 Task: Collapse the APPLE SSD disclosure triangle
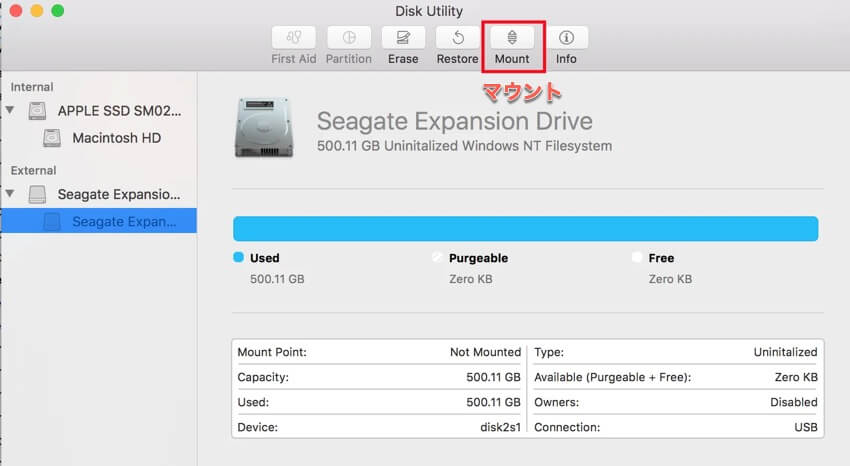point(11,111)
